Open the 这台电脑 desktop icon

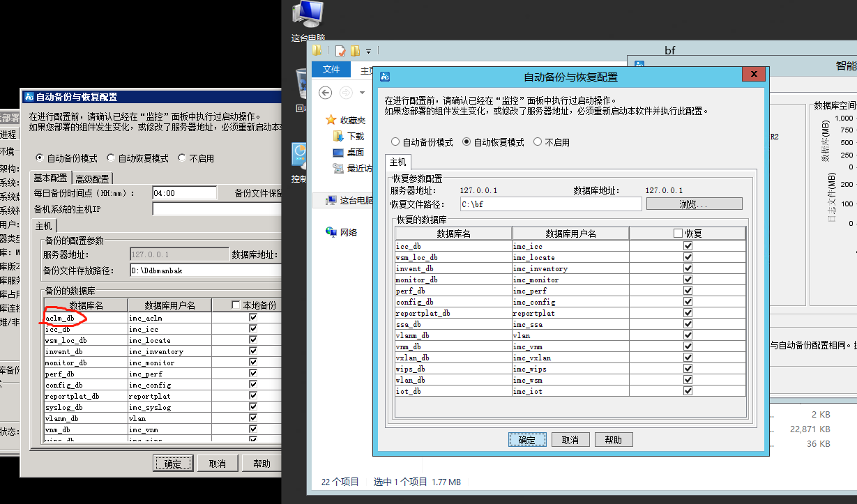307,21
